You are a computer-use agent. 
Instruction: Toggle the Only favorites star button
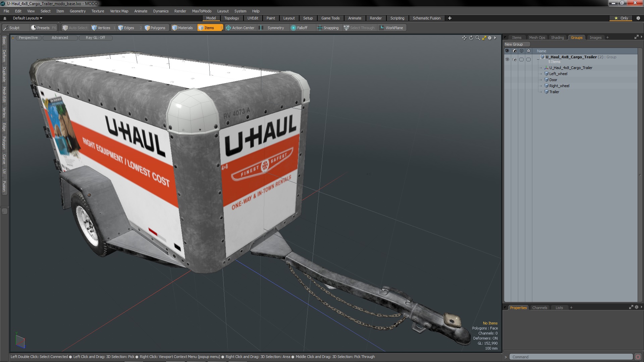click(x=621, y=18)
